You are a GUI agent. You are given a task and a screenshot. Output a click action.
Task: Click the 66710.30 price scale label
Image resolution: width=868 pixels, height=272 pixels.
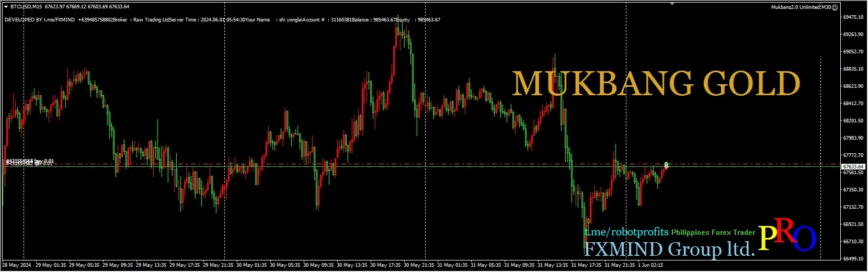[x=853, y=242]
